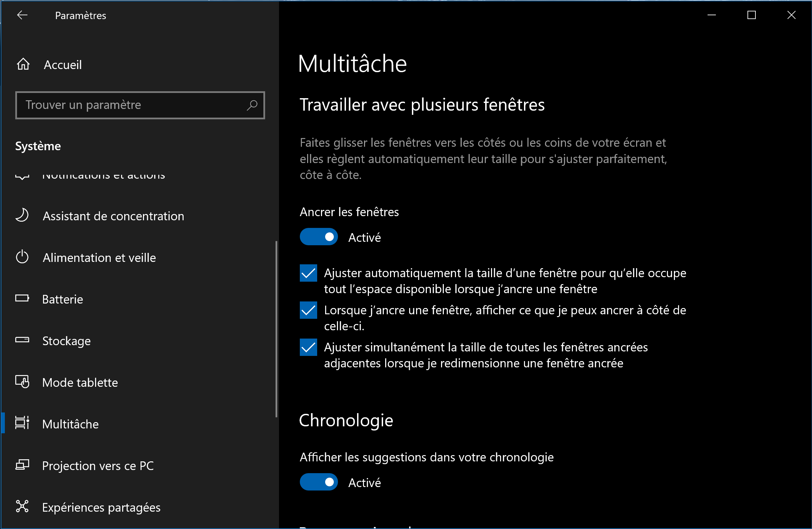The image size is (812, 529).
Task: Uncheck Ajuster automatiquement la taille checkbox
Action: click(308, 273)
